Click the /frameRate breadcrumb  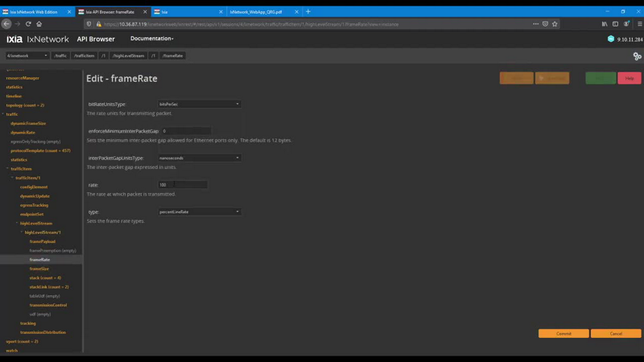pyautogui.click(x=172, y=56)
